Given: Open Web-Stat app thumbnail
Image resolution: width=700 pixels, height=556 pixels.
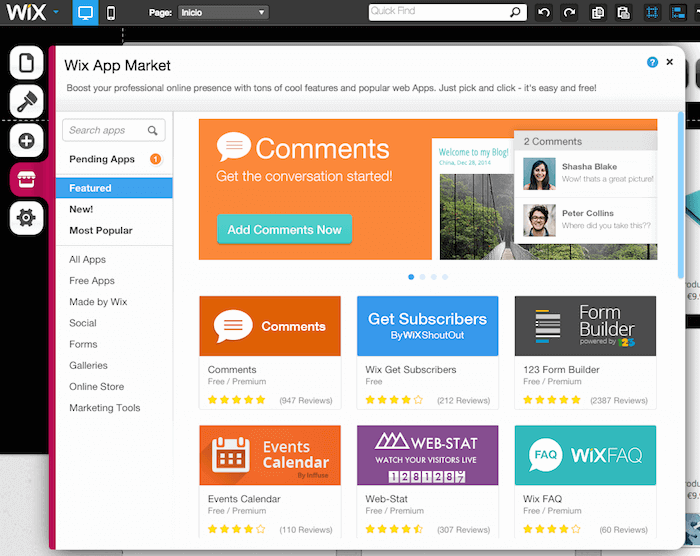Looking at the screenshot, I should [428, 455].
